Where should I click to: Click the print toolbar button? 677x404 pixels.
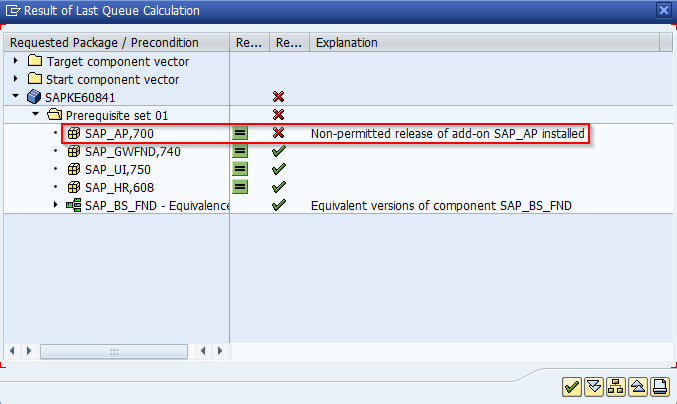point(660,387)
